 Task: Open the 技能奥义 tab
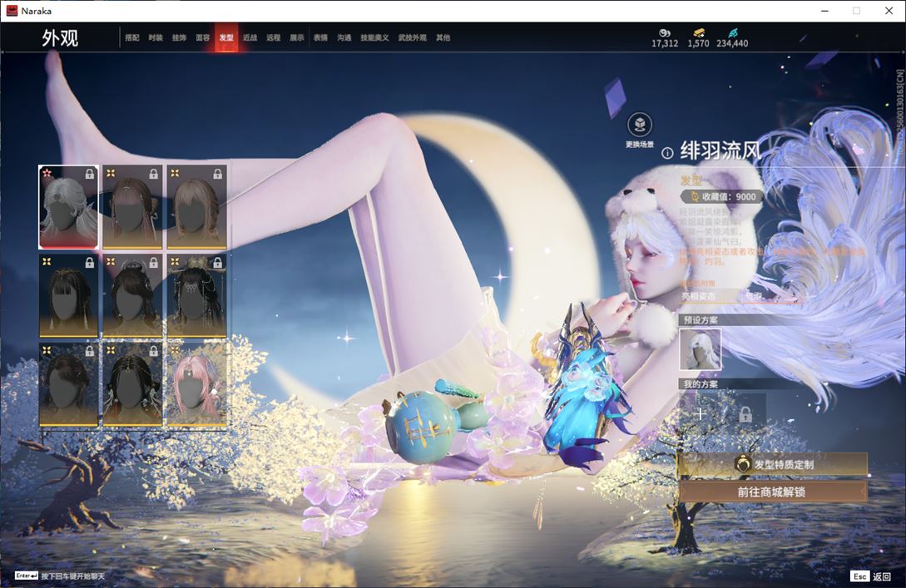tap(374, 37)
